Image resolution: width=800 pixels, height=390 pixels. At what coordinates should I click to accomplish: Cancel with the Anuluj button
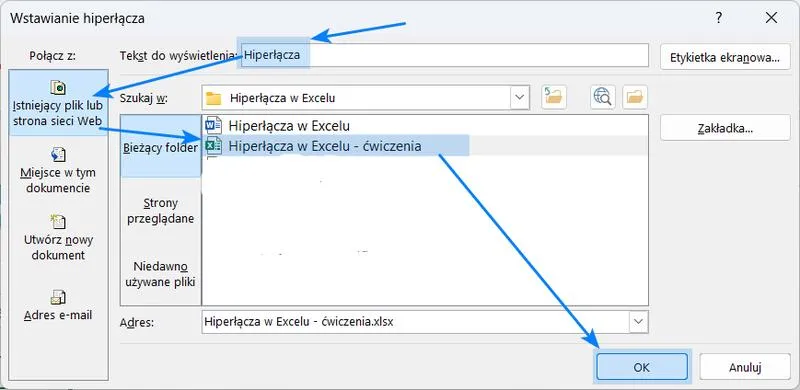(x=745, y=367)
